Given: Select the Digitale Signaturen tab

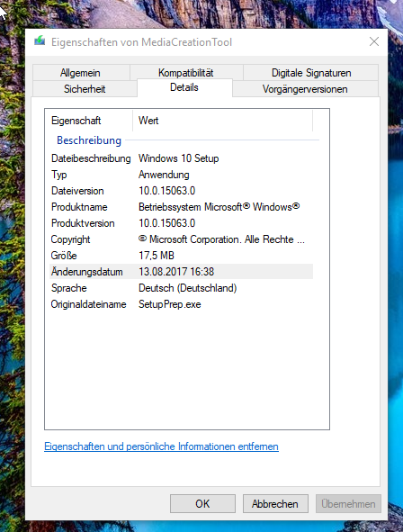Looking at the screenshot, I should click(311, 73).
